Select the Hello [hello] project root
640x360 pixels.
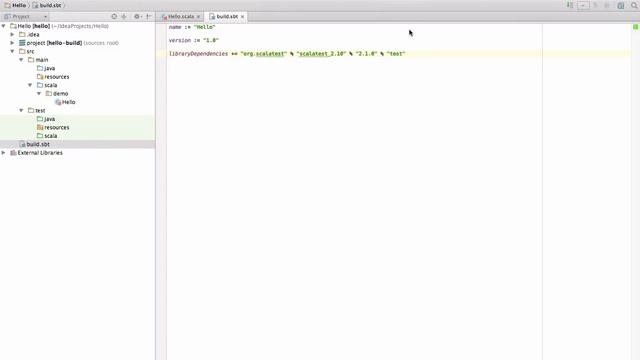[x=59, y=26]
